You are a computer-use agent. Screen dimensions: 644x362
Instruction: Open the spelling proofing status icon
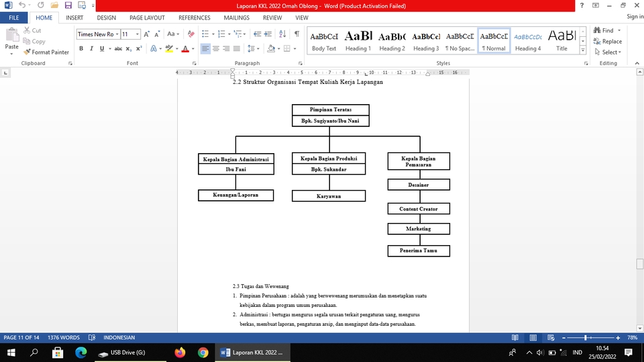92,338
